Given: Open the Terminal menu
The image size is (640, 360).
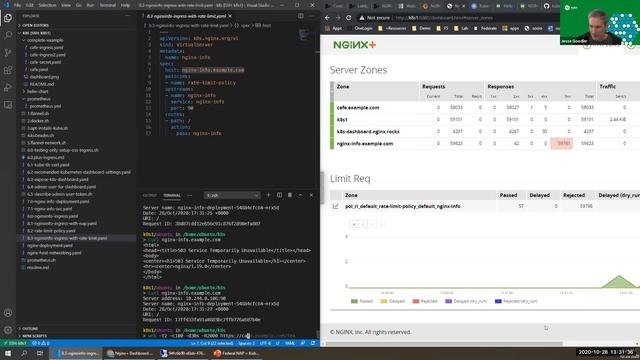Looking at the screenshot, I should [x=108, y=5].
